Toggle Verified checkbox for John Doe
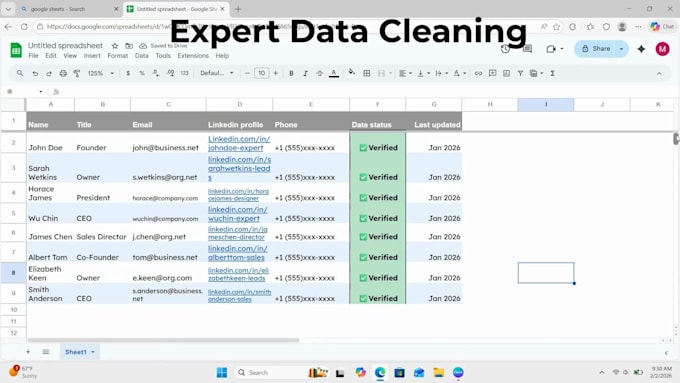The image size is (680, 383). [363, 148]
